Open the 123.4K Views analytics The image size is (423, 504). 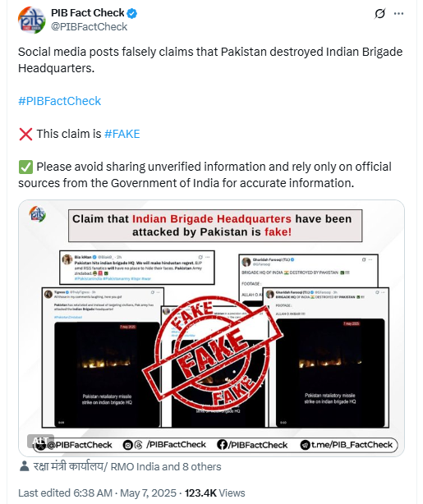point(214,493)
